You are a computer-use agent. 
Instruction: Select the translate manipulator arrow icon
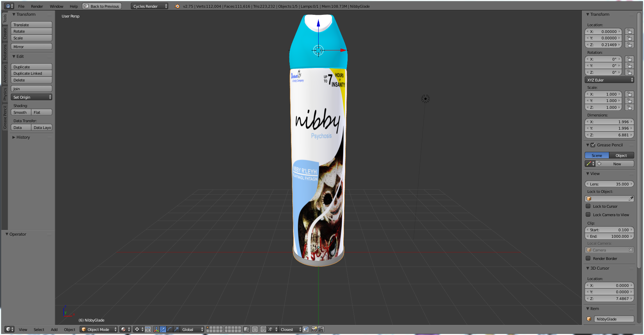pyautogui.click(x=163, y=329)
